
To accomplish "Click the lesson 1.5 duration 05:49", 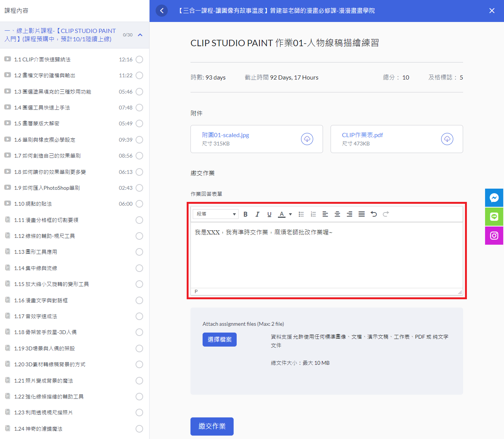I will click(126, 123).
